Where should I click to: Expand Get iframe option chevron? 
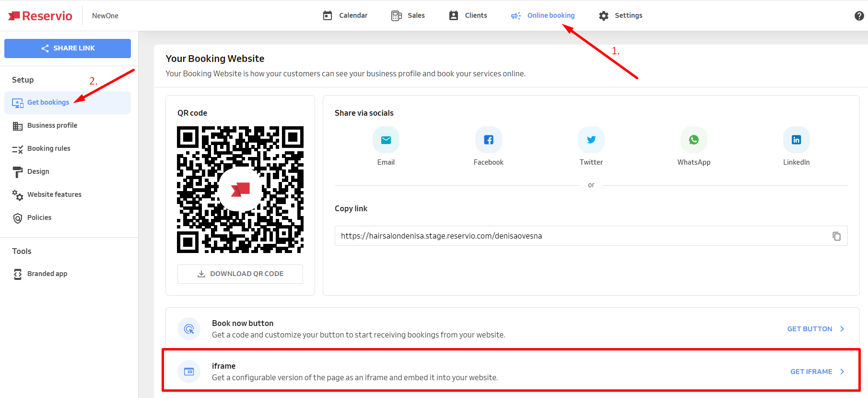tap(842, 372)
